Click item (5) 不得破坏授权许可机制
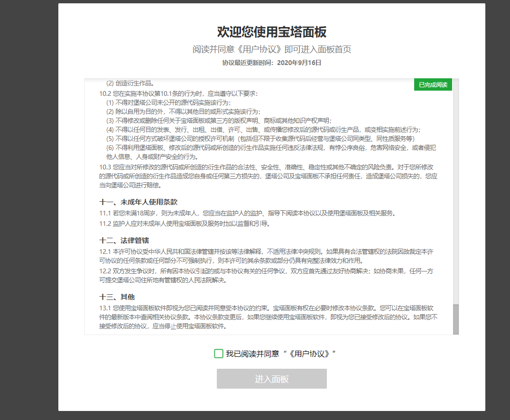This screenshot has height=420, width=510. 260,139
